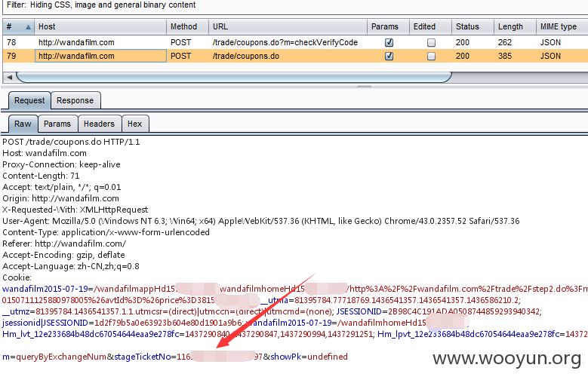Click the Method column header
This screenshot has height=380, width=588.
tap(187, 26)
